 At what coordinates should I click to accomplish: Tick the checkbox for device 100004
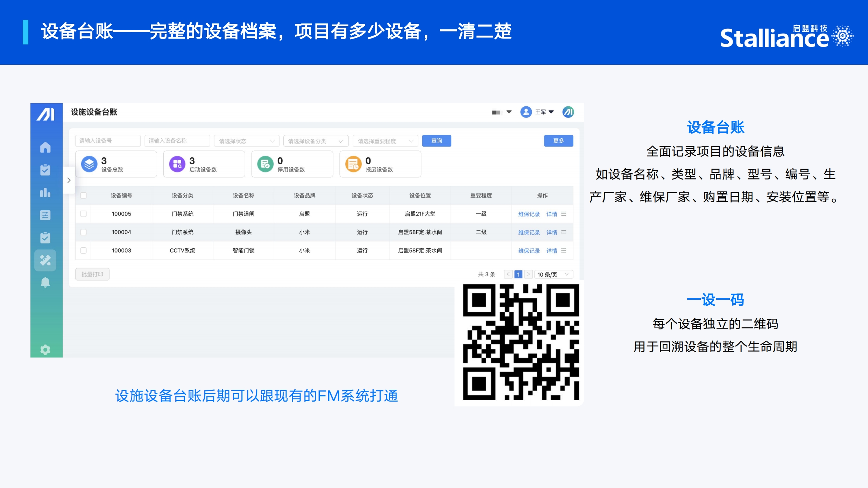coord(83,232)
